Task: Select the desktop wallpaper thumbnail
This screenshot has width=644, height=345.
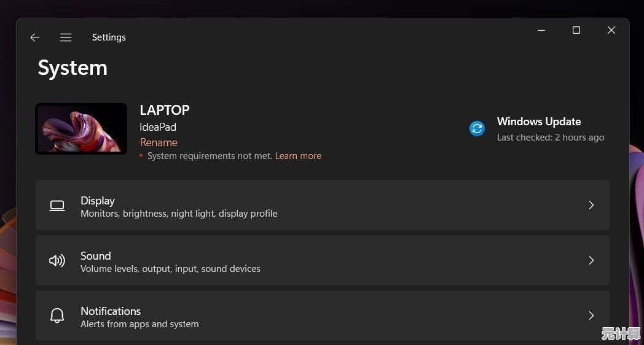Action: point(81,129)
